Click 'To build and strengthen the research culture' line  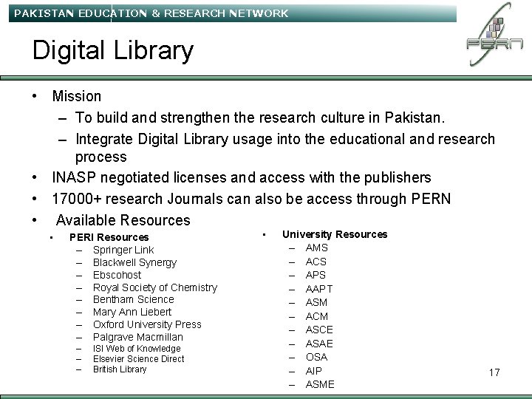pyautogui.click(x=260, y=117)
